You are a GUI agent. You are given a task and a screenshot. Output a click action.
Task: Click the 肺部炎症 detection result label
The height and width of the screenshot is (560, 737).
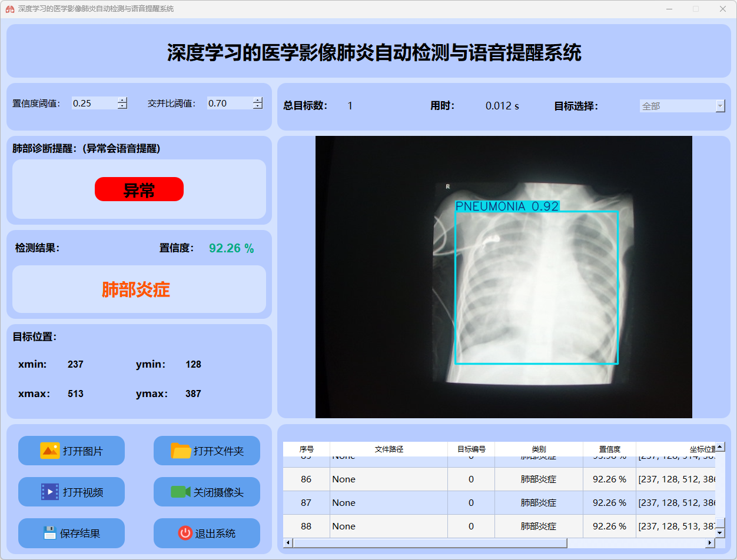(x=136, y=289)
